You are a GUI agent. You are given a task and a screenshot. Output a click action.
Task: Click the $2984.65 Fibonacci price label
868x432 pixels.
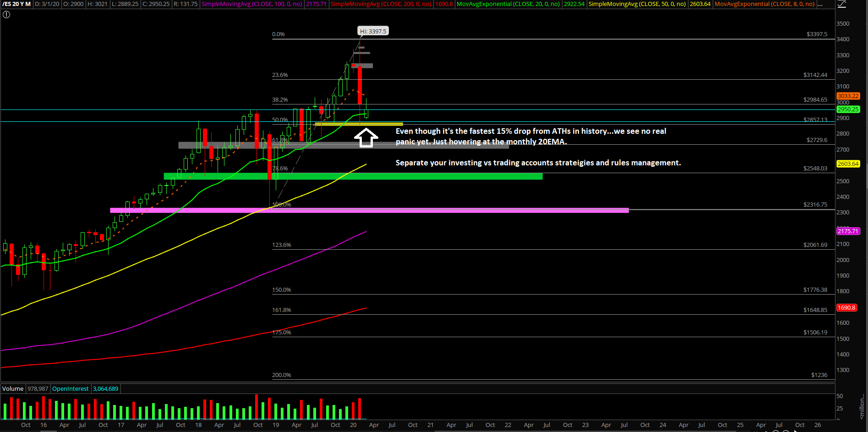tap(815, 100)
